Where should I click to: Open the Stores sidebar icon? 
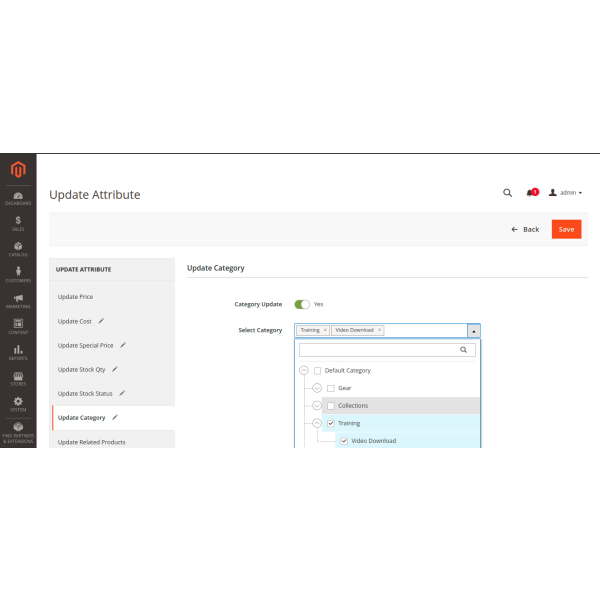(x=18, y=377)
